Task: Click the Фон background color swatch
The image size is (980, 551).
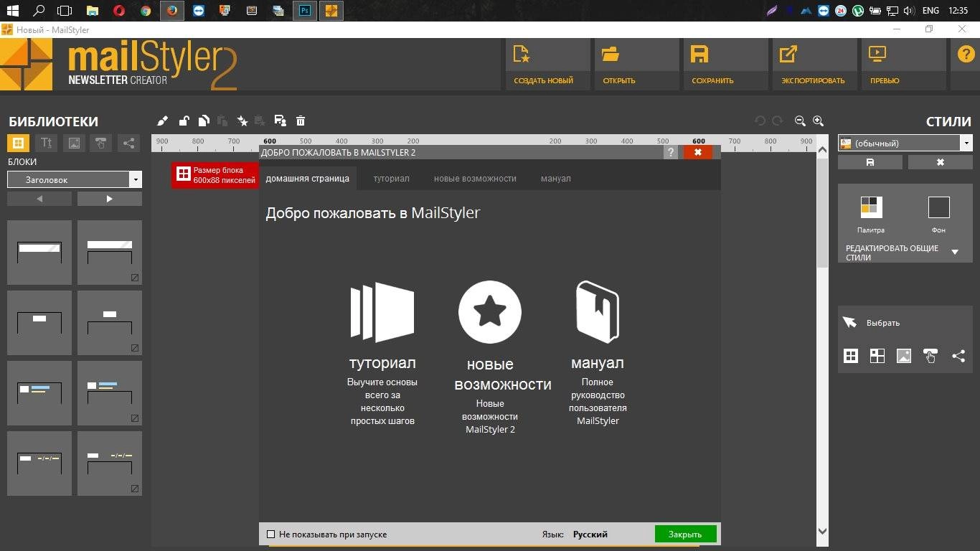Action: (938, 207)
